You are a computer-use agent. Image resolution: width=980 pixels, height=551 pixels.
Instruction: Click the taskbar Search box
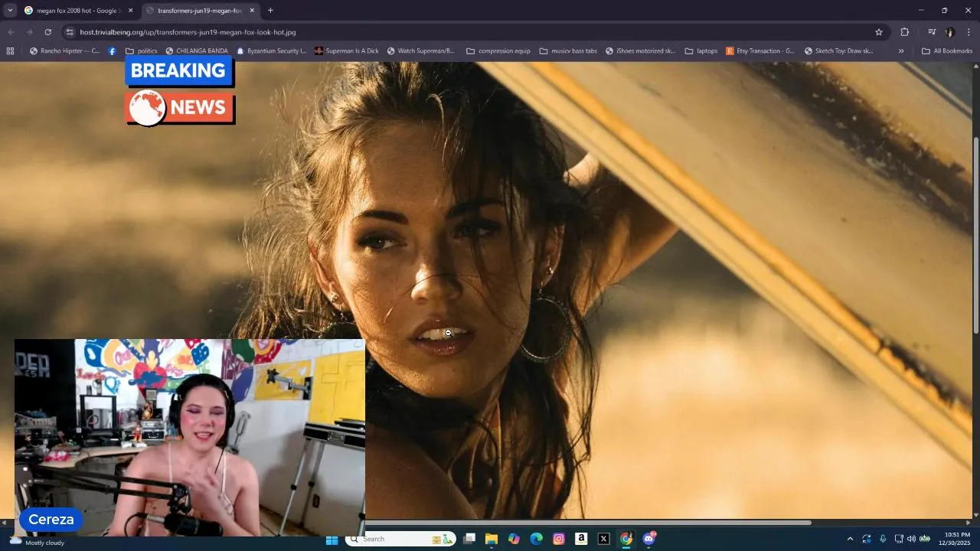click(x=400, y=540)
